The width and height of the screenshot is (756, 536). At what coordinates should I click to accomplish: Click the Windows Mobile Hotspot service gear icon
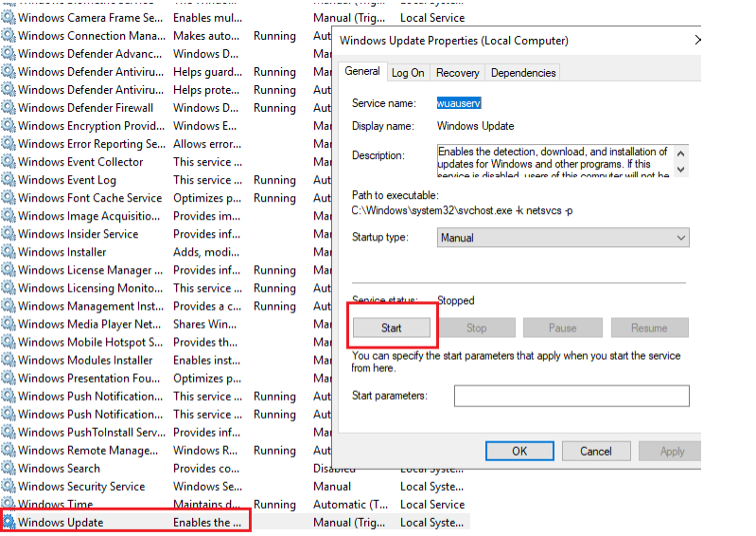pos(9,342)
